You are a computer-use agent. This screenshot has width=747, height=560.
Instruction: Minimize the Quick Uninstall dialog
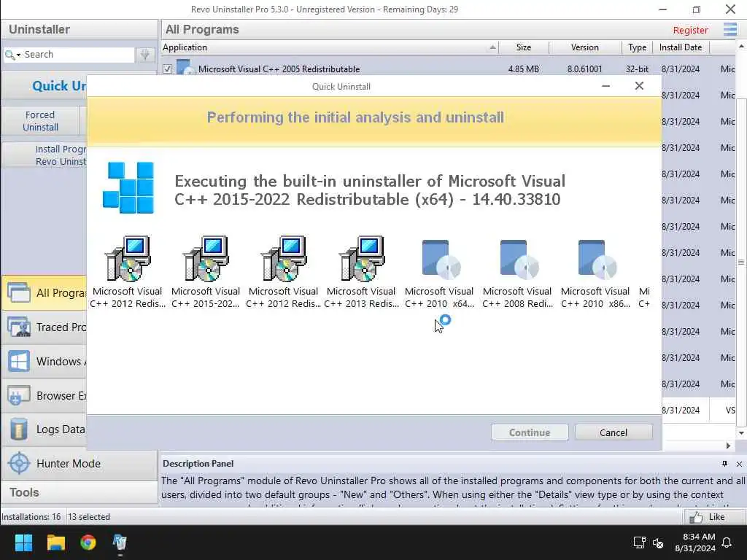606,86
